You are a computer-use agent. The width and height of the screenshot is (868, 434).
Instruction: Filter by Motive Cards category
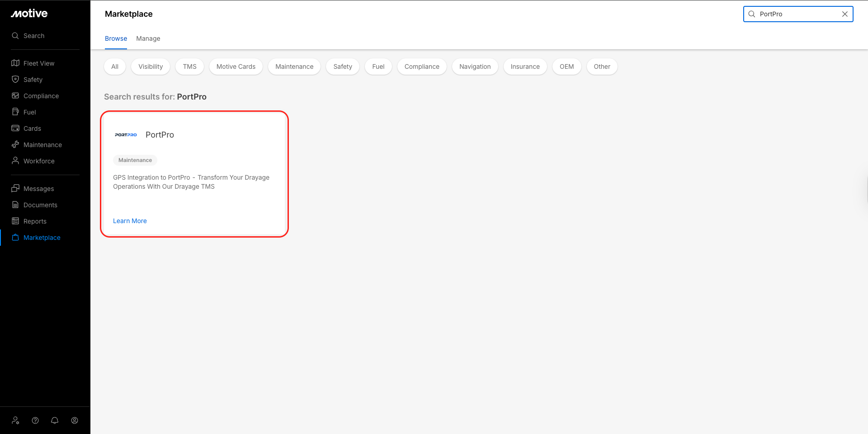[x=236, y=67]
